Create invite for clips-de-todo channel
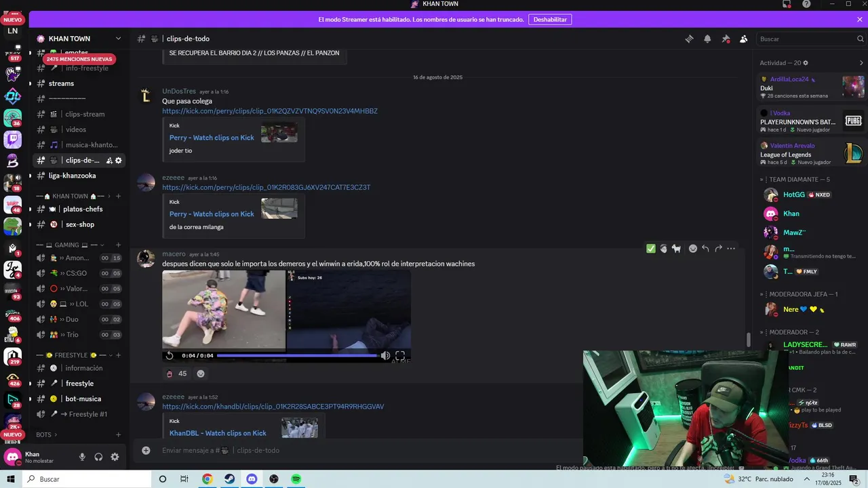Viewport: 868px width, 488px height. pyautogui.click(x=109, y=161)
